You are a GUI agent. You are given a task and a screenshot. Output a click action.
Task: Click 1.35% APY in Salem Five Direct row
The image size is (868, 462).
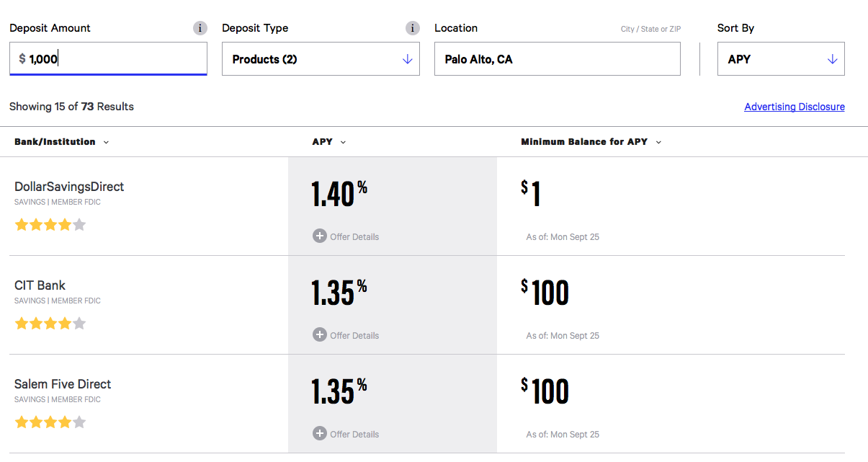coord(339,391)
